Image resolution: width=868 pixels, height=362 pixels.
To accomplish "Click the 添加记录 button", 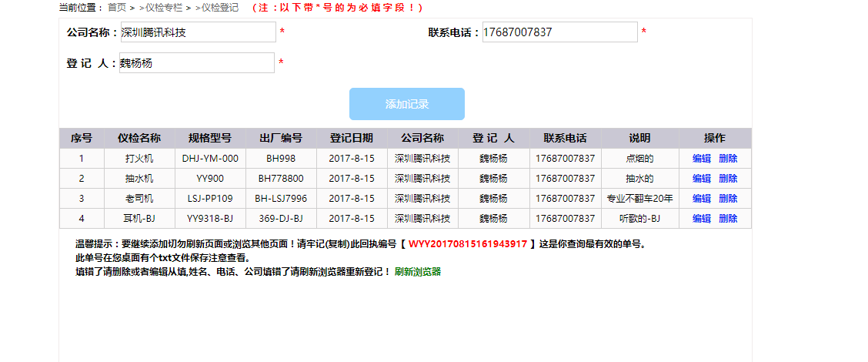I will pos(407,104).
